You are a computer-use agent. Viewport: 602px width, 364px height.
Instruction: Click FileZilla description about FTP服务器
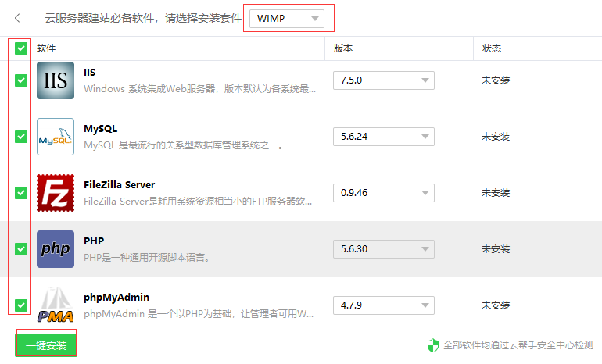click(198, 202)
